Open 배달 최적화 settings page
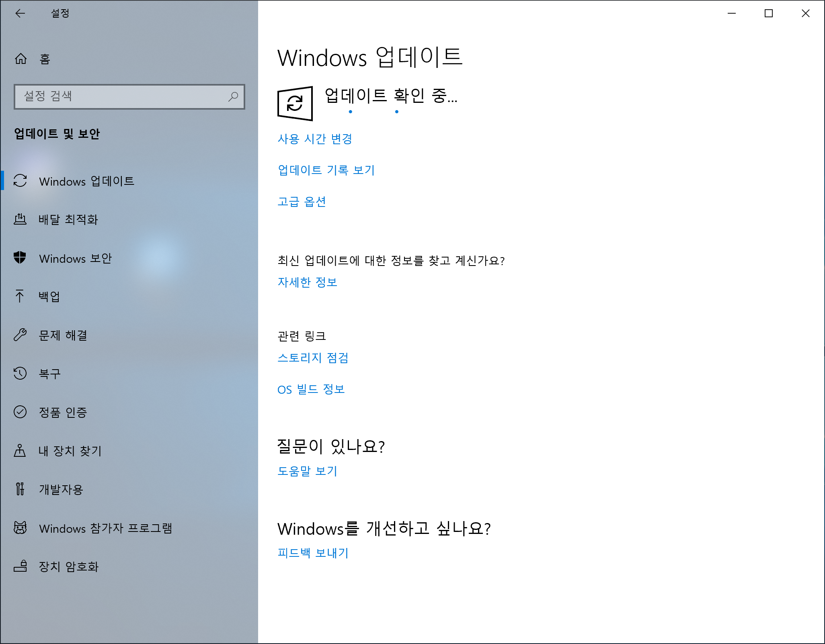The image size is (825, 644). [129, 219]
